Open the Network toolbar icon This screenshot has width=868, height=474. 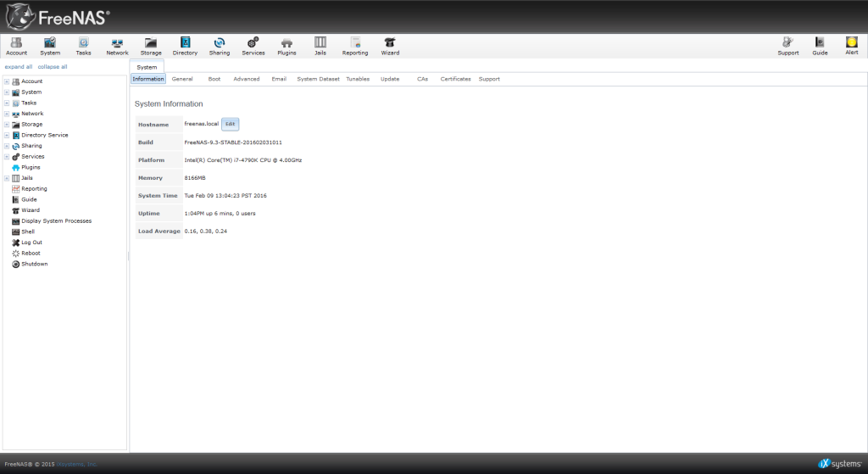[117, 46]
